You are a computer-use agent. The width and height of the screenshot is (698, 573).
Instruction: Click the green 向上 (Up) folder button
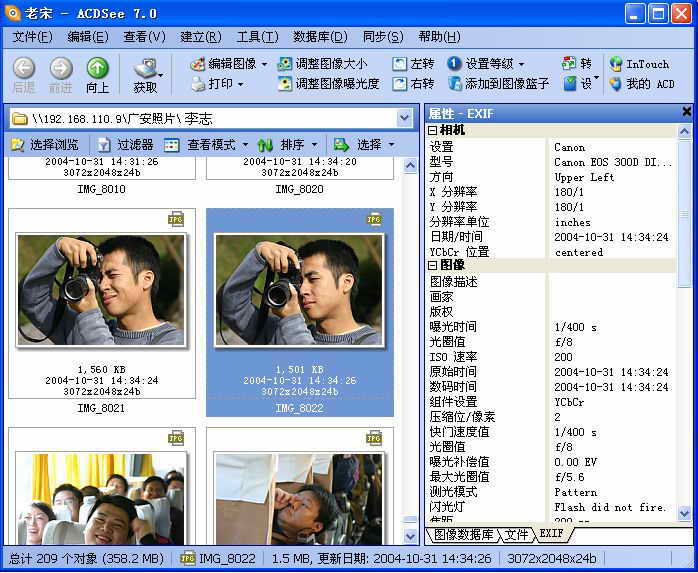97,68
